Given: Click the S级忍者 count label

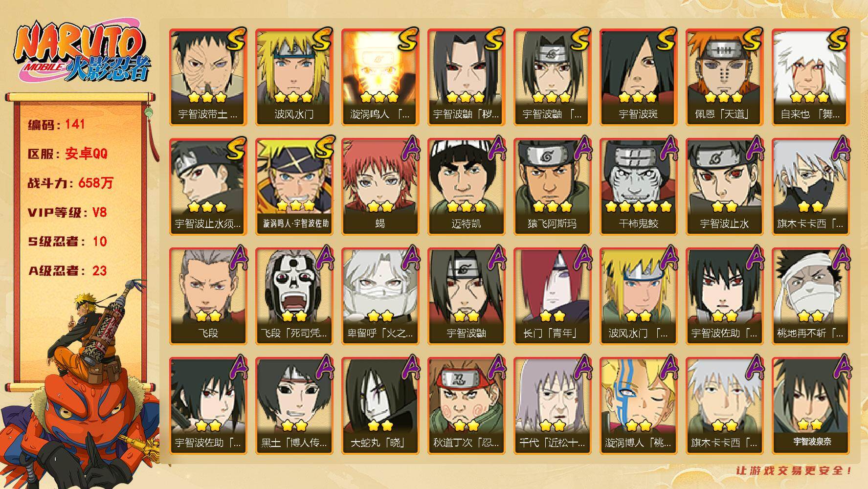Looking at the screenshot, I should click(x=67, y=242).
